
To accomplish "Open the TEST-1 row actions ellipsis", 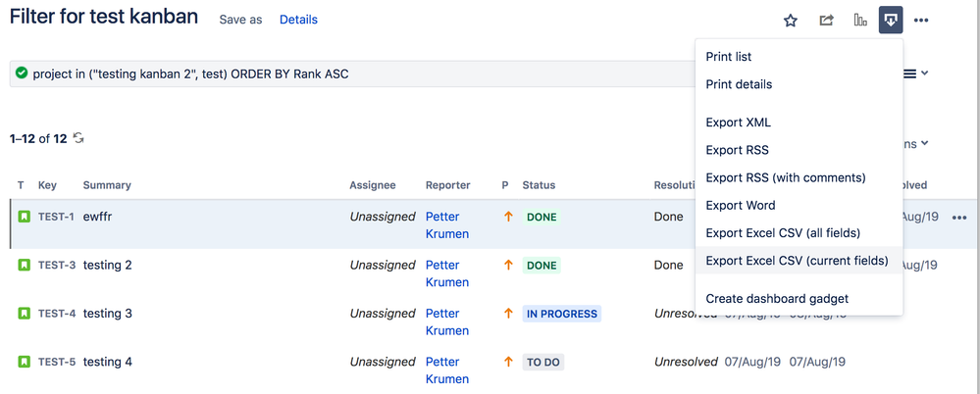I will (959, 218).
